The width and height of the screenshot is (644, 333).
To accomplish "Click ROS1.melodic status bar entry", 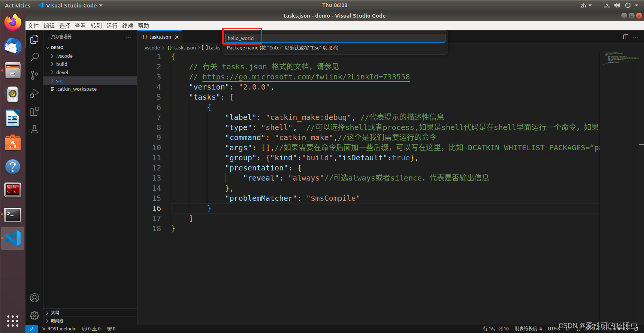I will pos(59,329).
